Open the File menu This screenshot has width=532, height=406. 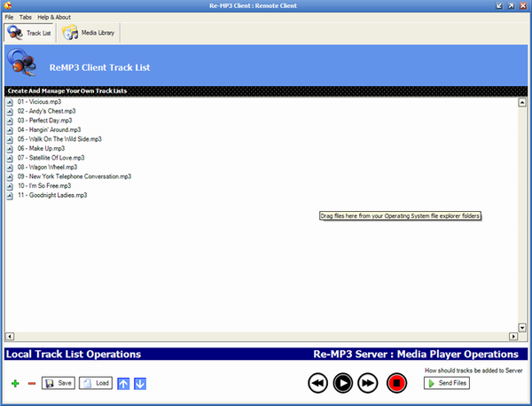[x=9, y=18]
